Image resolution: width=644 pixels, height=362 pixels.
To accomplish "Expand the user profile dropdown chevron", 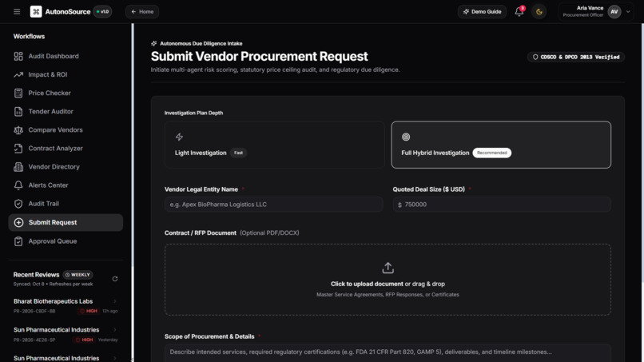I will pyautogui.click(x=628, y=11).
